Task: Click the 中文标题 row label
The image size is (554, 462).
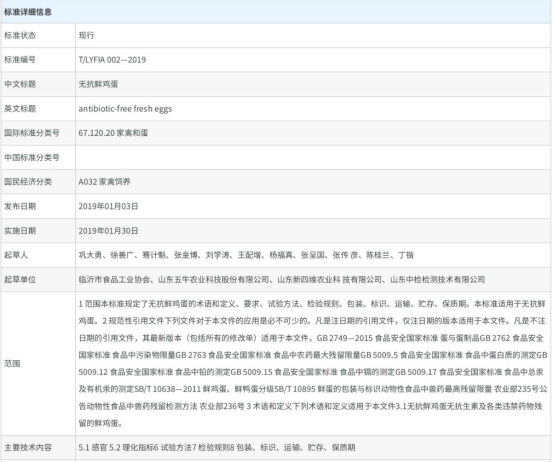Action: (20, 84)
